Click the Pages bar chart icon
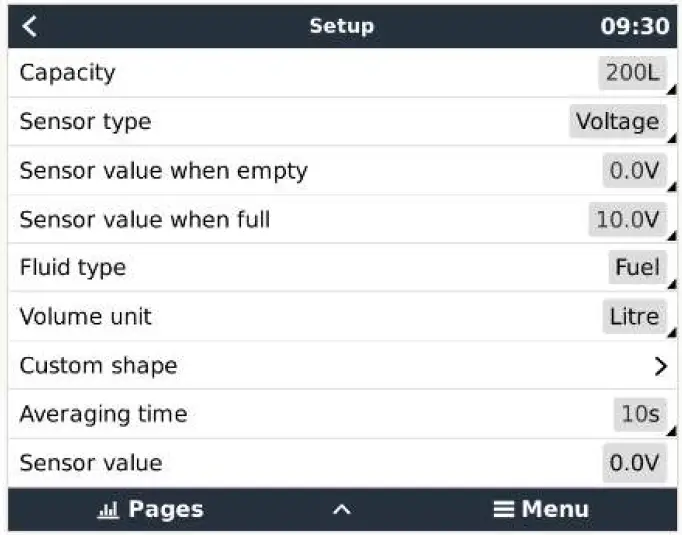 (x=107, y=510)
